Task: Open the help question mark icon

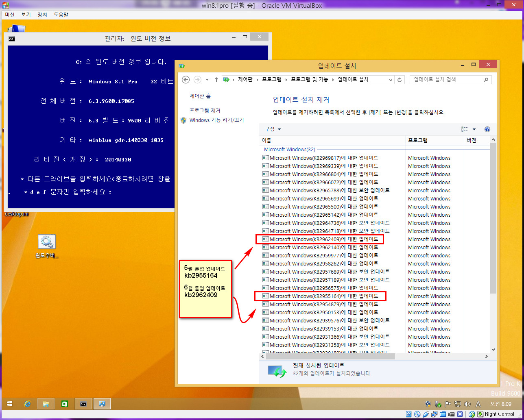Action: click(x=487, y=129)
